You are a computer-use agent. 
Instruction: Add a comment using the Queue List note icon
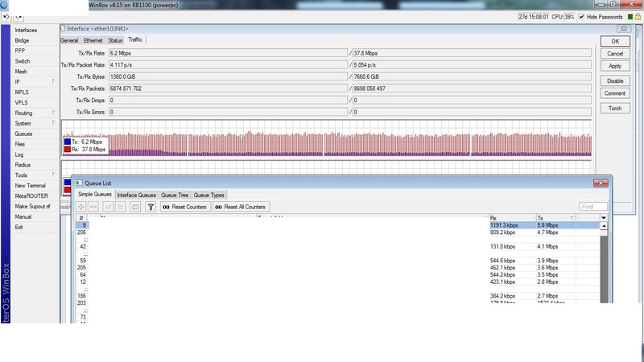(x=135, y=207)
